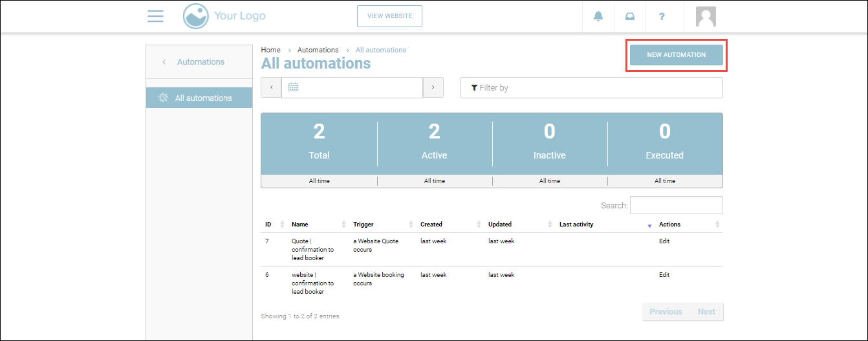Sort table by Last activity column
Image resolution: width=868 pixels, height=341 pixels.
click(576, 225)
